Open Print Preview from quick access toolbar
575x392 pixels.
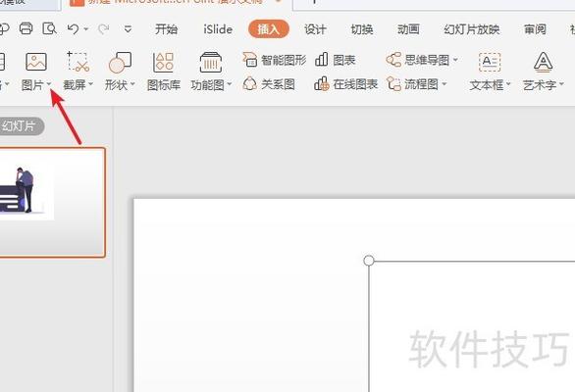pyautogui.click(x=49, y=28)
